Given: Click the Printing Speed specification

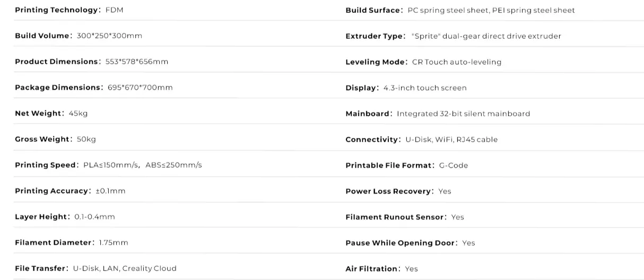Looking at the screenshot, I should tap(108, 165).
